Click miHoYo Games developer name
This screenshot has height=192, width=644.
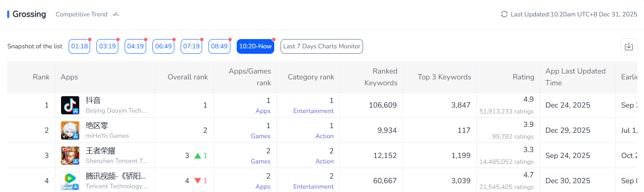[107, 136]
